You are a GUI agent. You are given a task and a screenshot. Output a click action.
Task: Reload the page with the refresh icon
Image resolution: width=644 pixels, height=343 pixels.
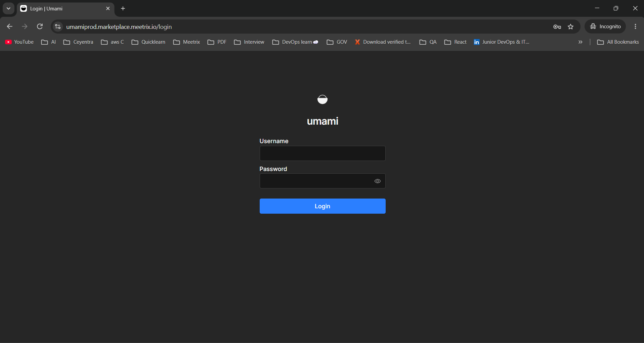pyautogui.click(x=40, y=27)
